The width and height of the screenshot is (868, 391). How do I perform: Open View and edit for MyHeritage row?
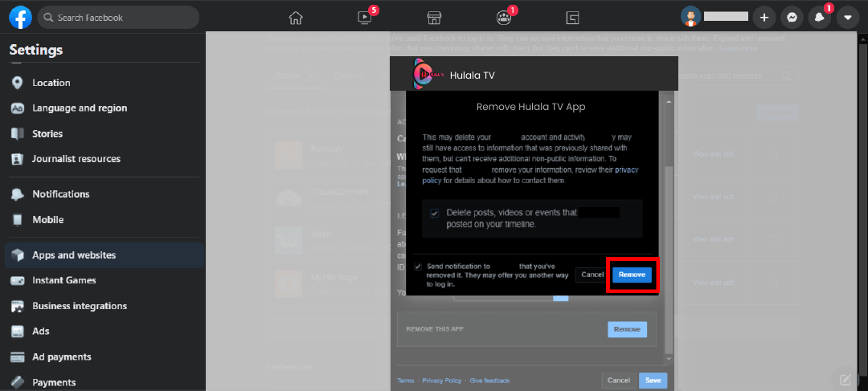click(x=713, y=282)
